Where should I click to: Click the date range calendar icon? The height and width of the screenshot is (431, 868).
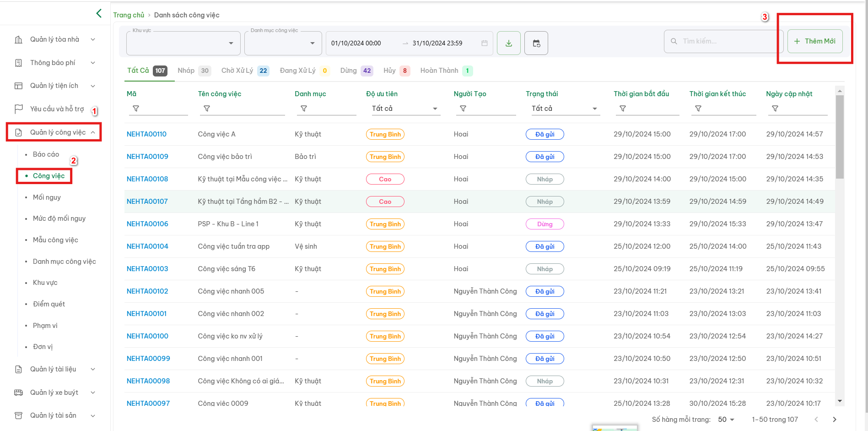click(x=484, y=43)
